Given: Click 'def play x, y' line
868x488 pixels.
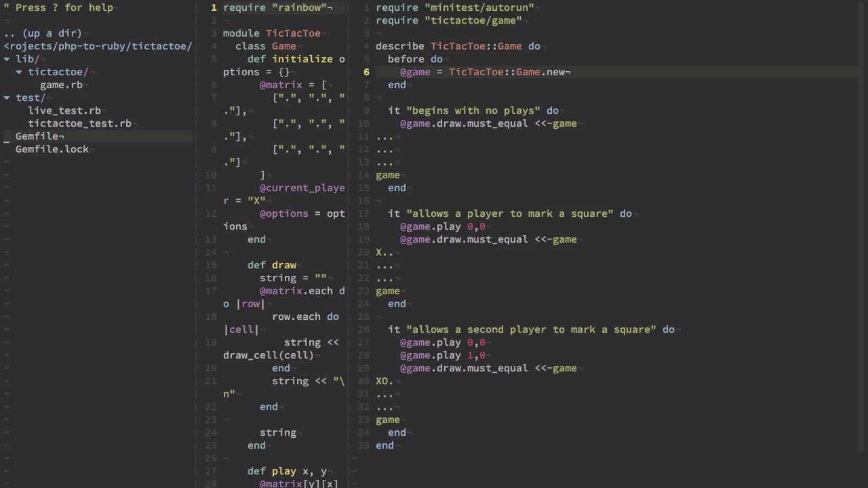Looking at the screenshot, I should 287,471.
